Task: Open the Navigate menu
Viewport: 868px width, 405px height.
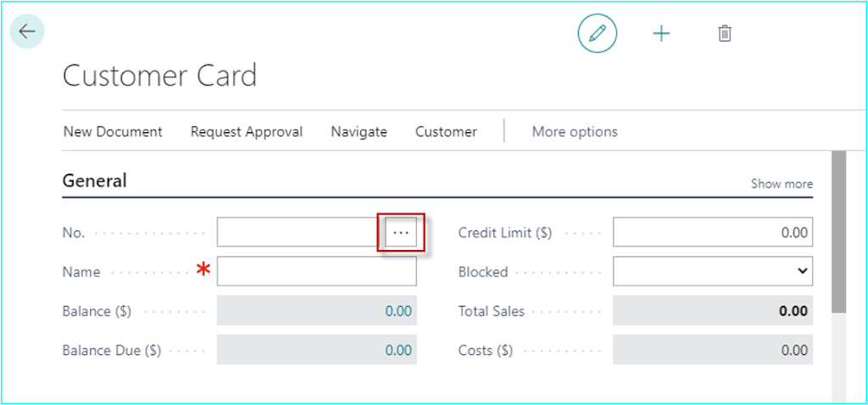Action: point(359,131)
